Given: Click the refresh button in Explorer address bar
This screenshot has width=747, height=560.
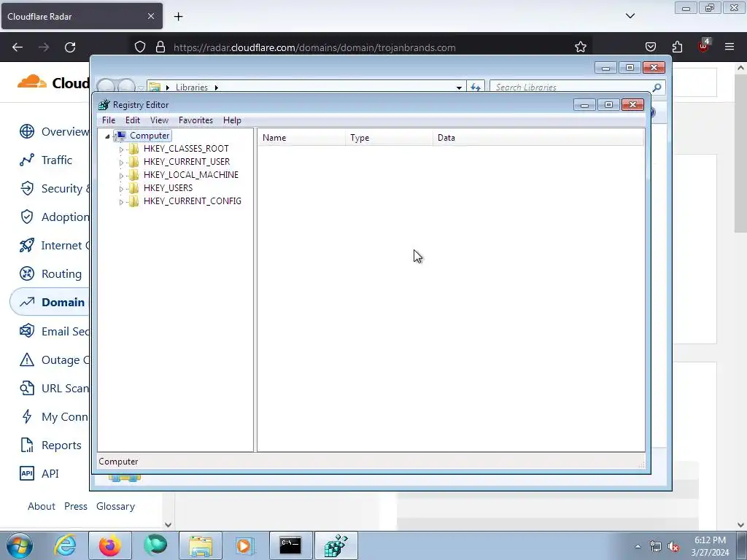Looking at the screenshot, I should point(476,87).
